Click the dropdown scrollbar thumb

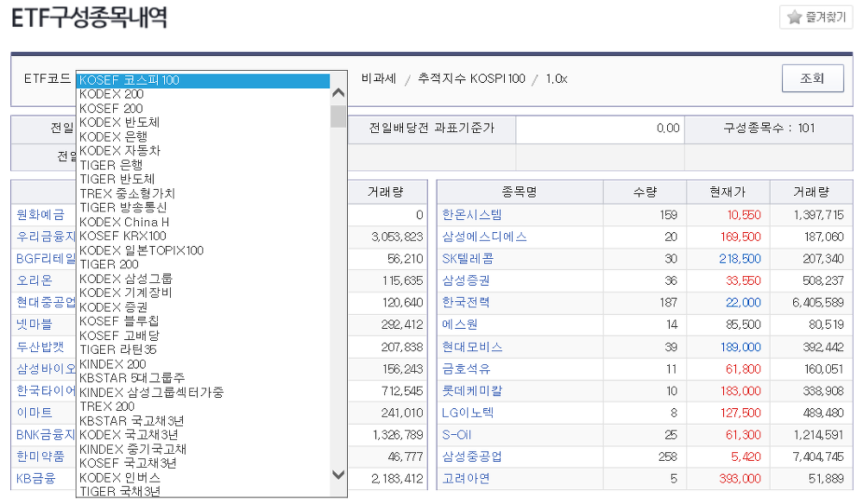coord(338,117)
